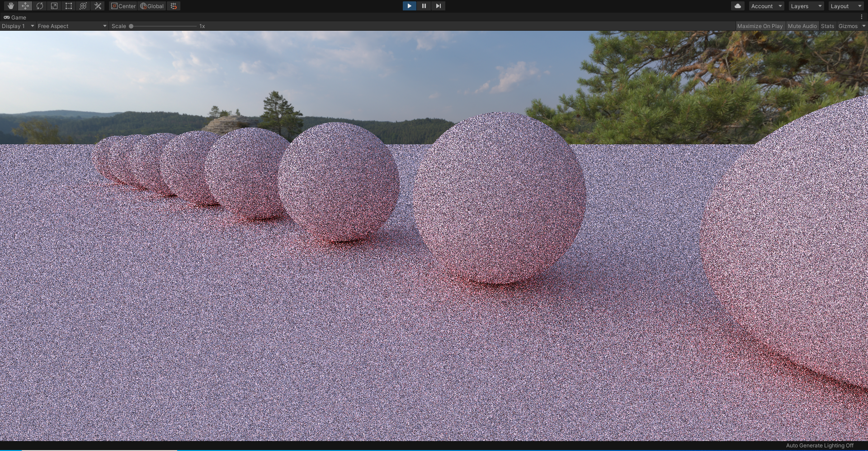The image size is (868, 451).
Task: Open the Layout dropdown
Action: [846, 6]
